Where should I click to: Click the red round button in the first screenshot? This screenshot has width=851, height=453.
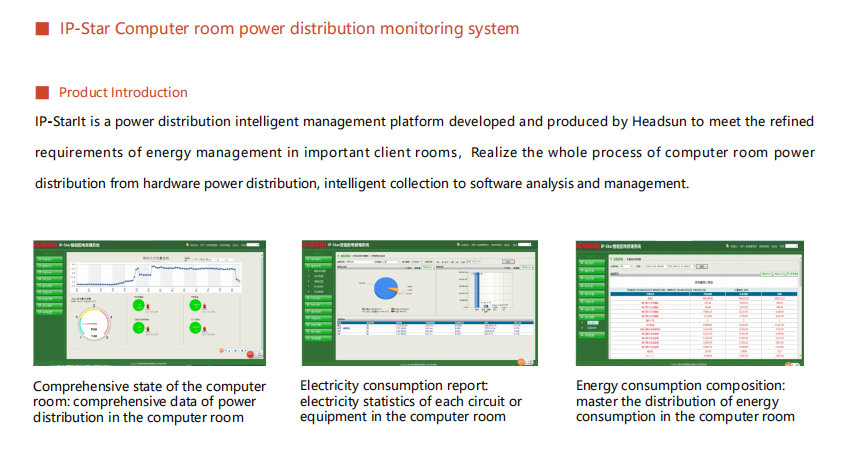pos(249,353)
